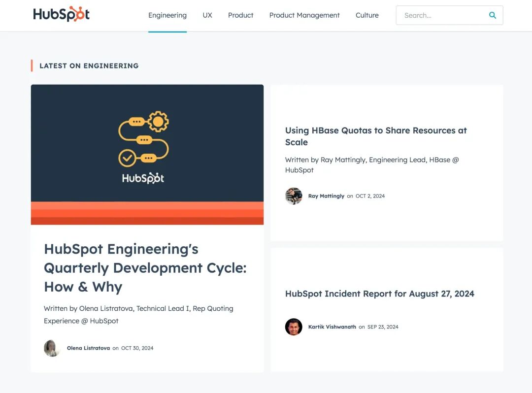Screen dimensions: 532x393
Task: Open the Culture tab
Action: (367, 15)
